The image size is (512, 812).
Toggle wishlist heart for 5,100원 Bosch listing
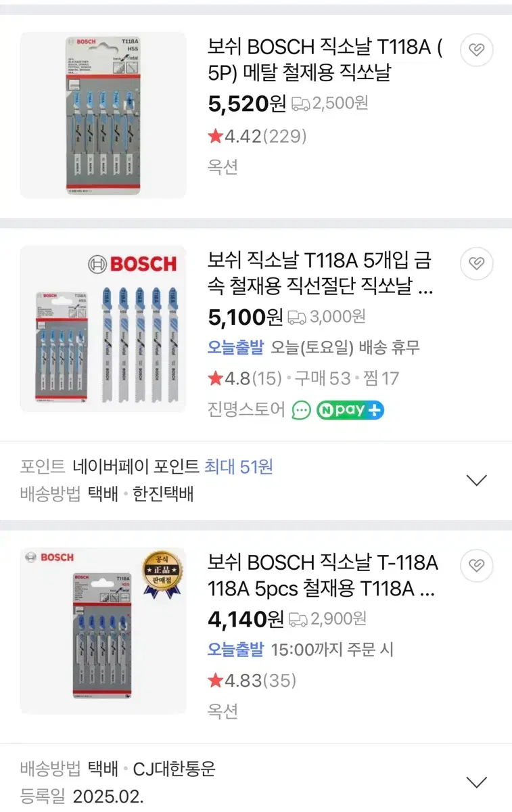coord(477,263)
